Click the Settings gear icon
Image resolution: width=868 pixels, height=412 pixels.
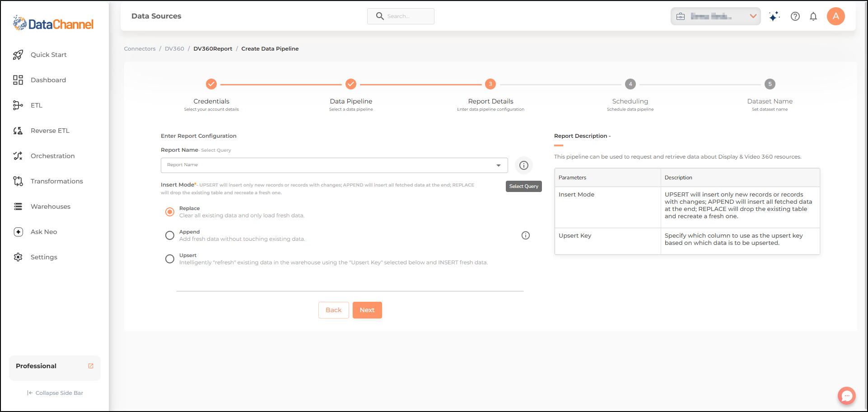pos(18,257)
